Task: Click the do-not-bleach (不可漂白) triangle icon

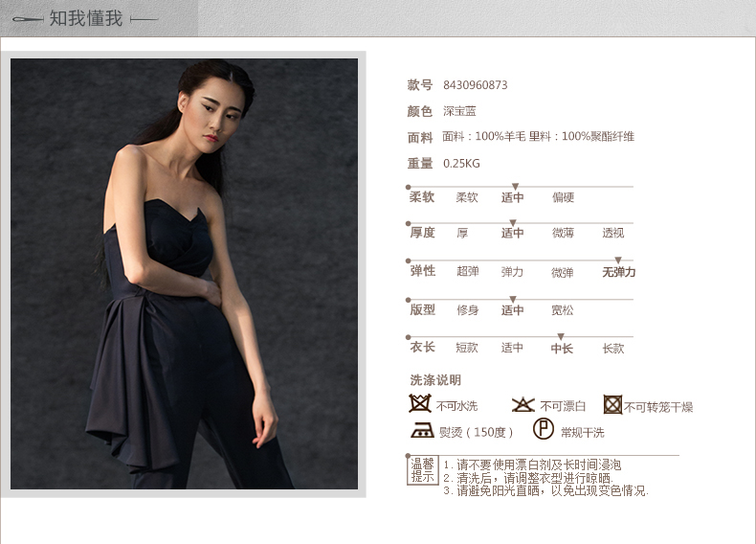Action: coord(523,404)
